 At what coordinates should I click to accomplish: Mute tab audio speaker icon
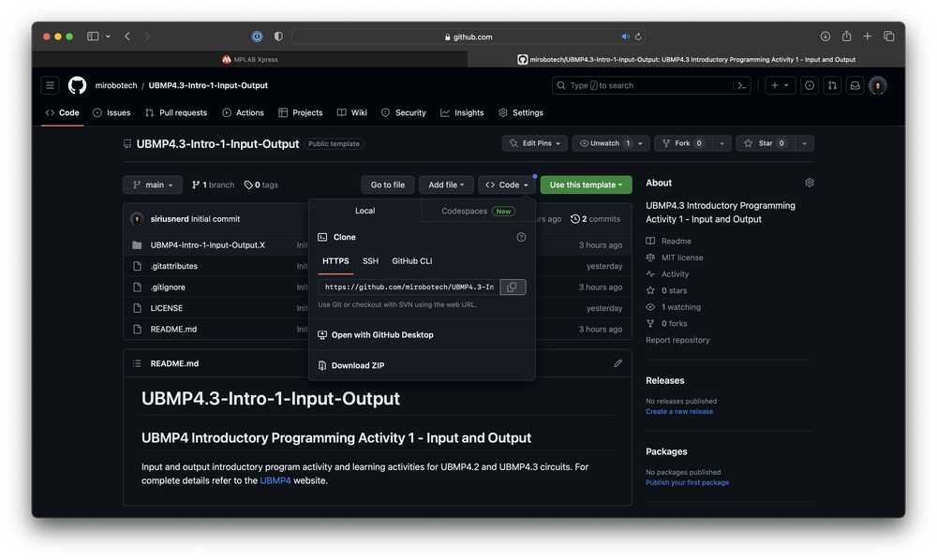coord(625,37)
